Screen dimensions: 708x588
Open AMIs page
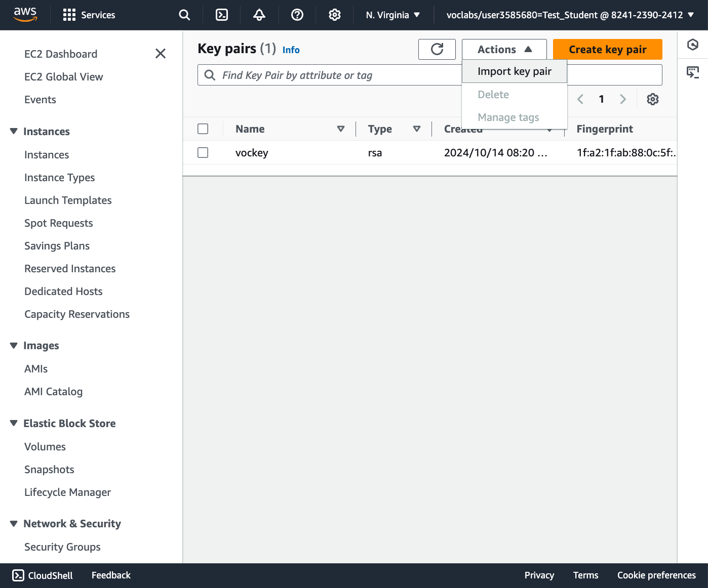36,369
